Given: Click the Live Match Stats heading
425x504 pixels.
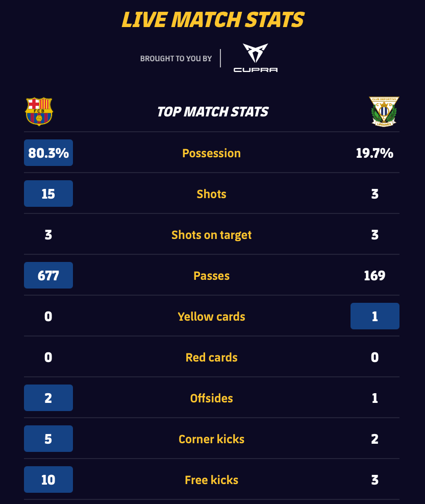Looking at the screenshot, I should pyautogui.click(x=213, y=19).
